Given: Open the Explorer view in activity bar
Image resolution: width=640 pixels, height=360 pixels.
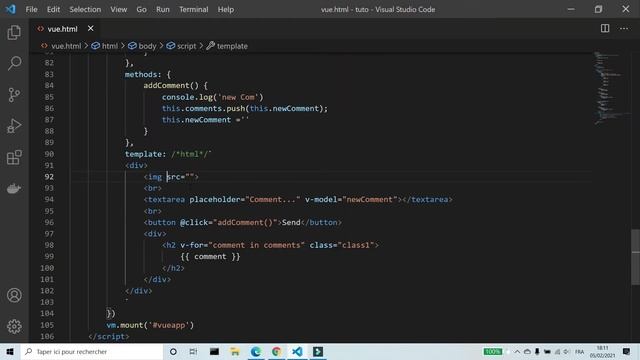Looking at the screenshot, I should pyautogui.click(x=14, y=33).
